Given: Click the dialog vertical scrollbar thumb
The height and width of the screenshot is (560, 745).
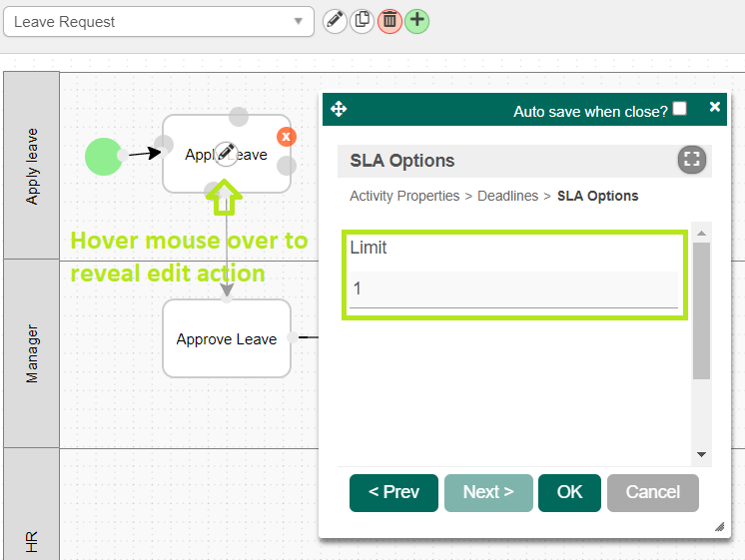Looking at the screenshot, I should (701, 310).
